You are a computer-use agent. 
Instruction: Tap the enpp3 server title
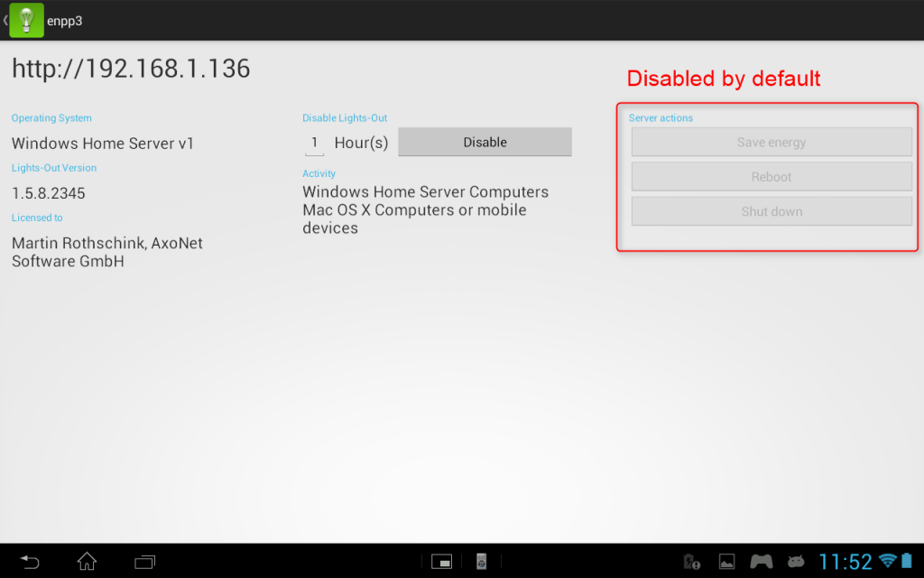coord(65,21)
